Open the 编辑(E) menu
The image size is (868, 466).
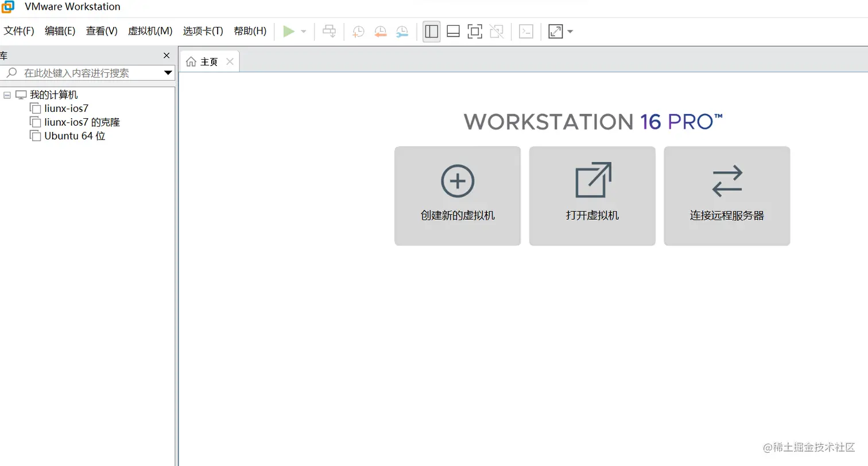tap(60, 31)
